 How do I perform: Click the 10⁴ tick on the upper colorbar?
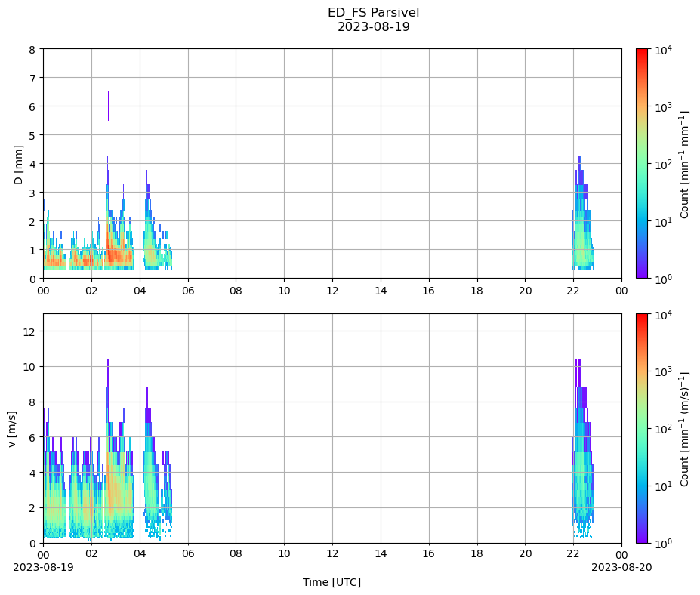[663, 49]
